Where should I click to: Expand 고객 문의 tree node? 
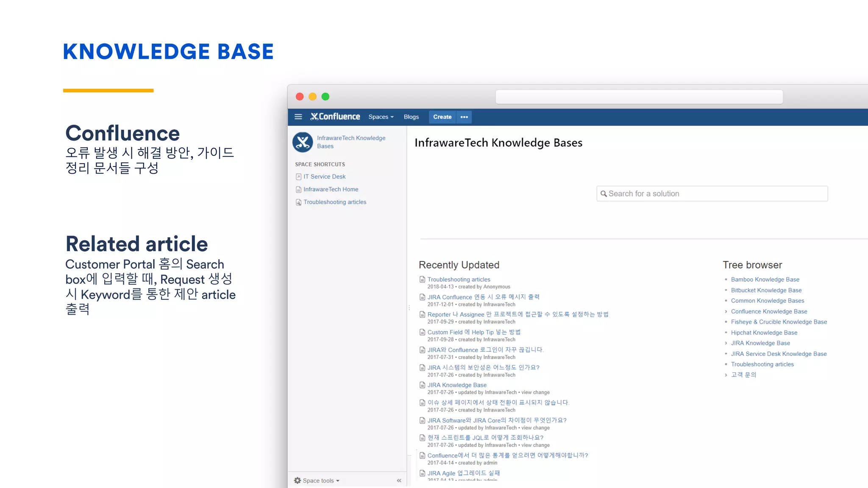point(726,375)
